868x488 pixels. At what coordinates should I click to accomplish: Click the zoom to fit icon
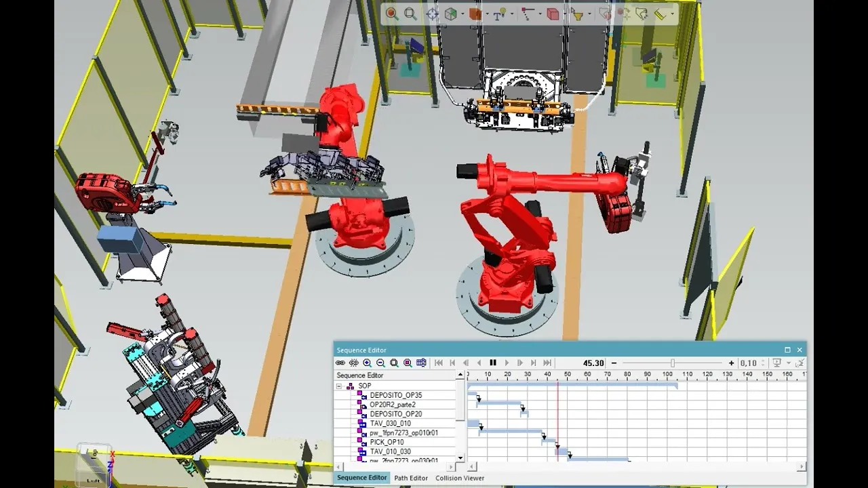pos(410,14)
